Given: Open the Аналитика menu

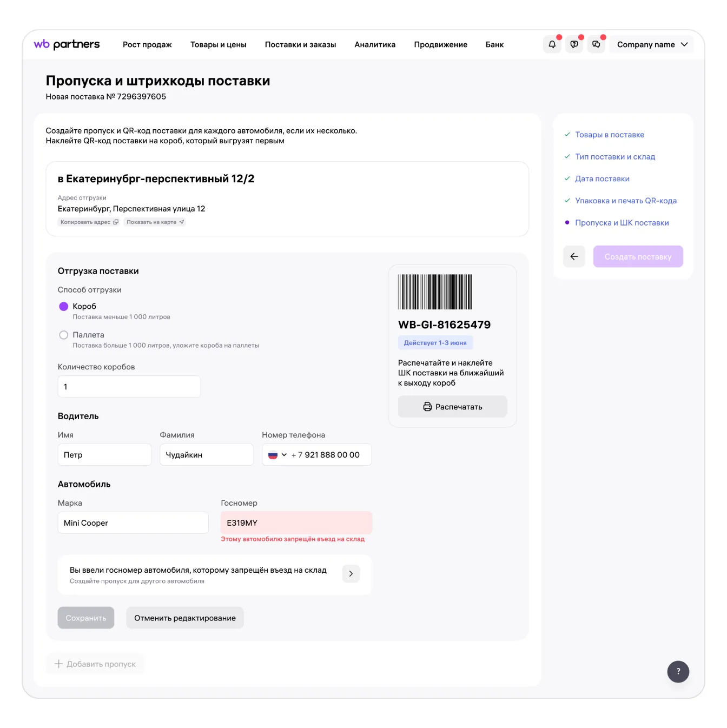Looking at the screenshot, I should coord(375,44).
